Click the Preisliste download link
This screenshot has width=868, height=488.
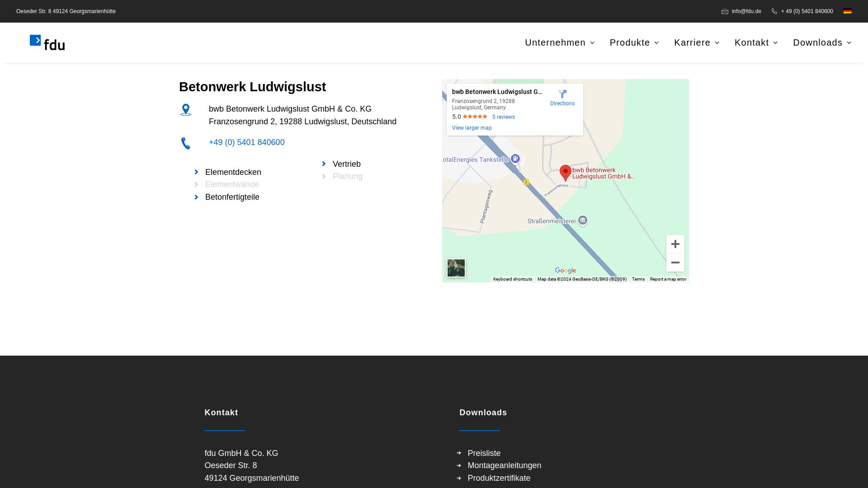[484, 453]
